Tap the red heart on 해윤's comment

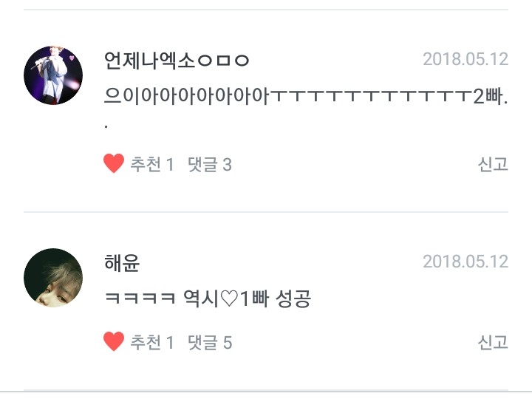point(114,341)
